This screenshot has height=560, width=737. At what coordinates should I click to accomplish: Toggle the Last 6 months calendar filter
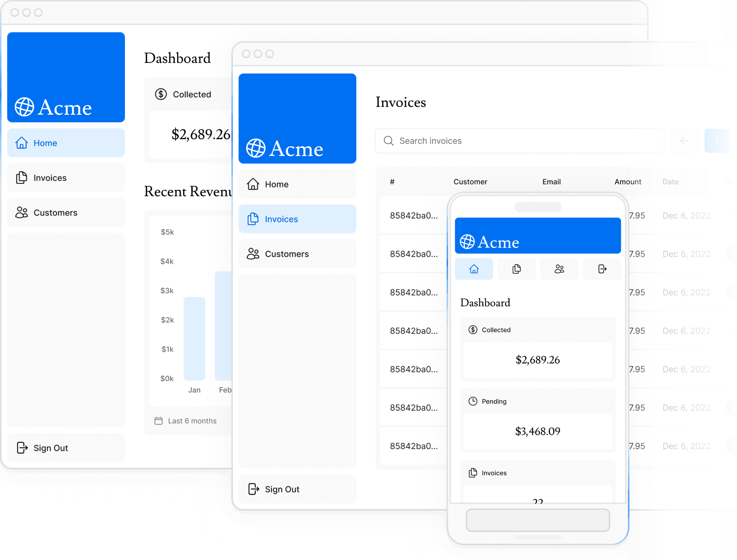point(185,421)
